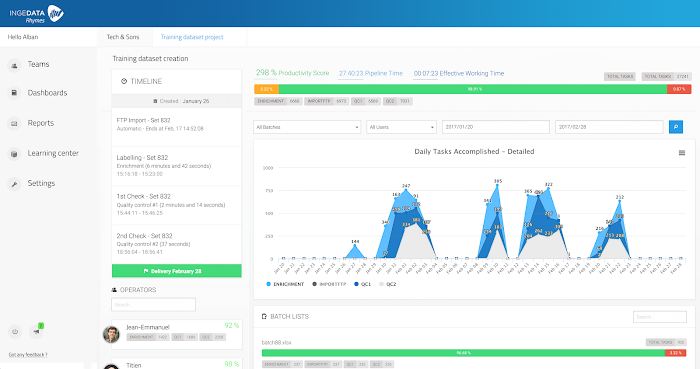Viewport: 700px width, 369px height.
Task: Click the start date field 2017/01/20
Action: [496, 127]
